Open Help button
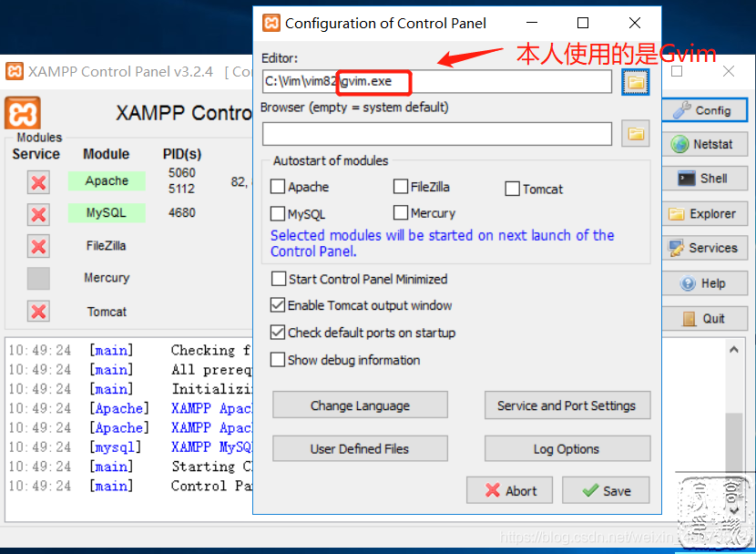This screenshot has width=756, height=554. pyautogui.click(x=704, y=283)
